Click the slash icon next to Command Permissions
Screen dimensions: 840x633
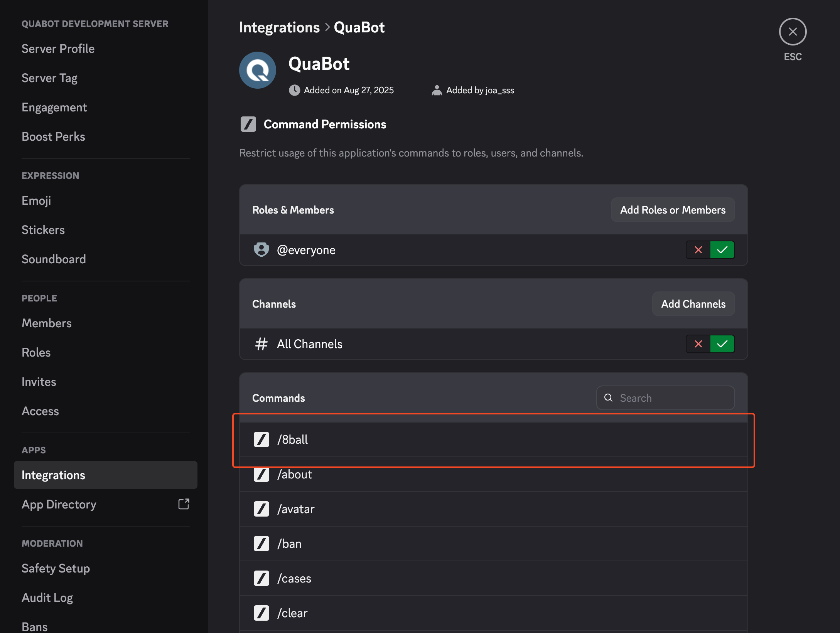248,124
